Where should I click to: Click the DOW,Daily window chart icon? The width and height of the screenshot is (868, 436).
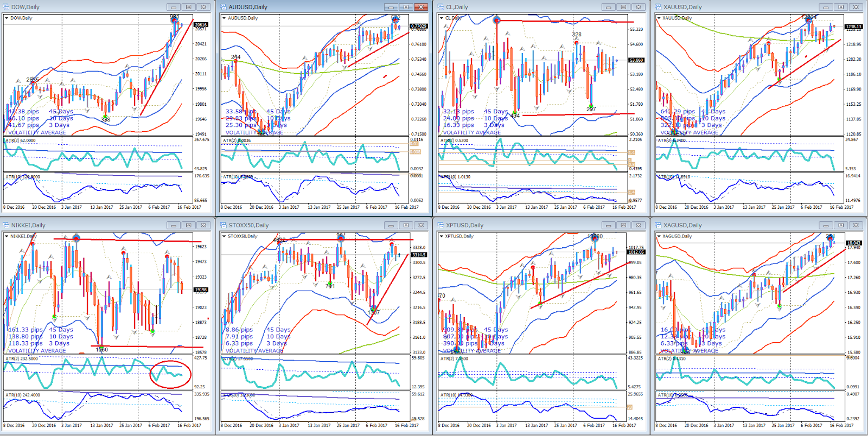pos(7,7)
